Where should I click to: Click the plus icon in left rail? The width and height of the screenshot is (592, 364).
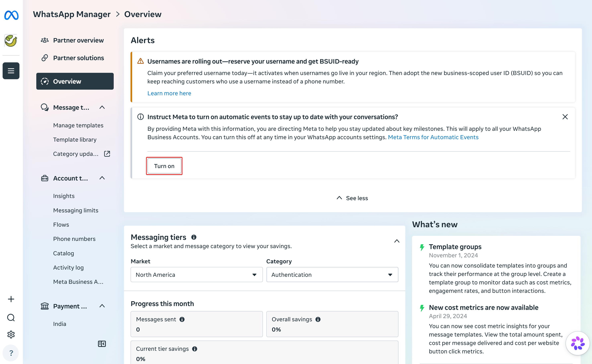11,299
